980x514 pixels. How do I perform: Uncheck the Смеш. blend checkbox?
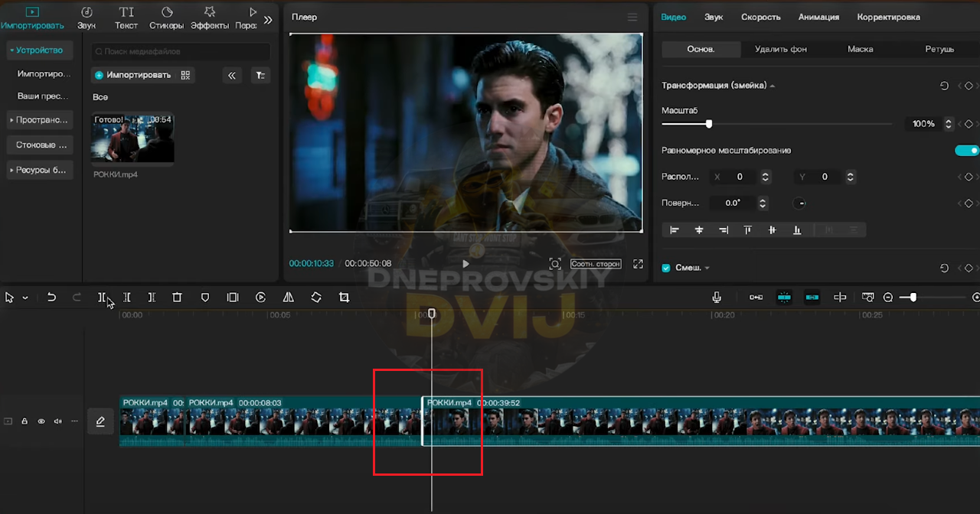click(x=666, y=268)
